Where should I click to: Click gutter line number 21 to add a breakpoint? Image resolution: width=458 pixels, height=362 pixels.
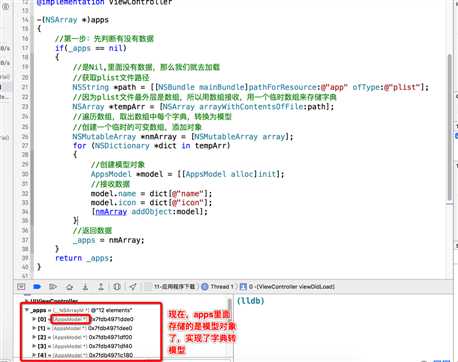click(x=25, y=87)
